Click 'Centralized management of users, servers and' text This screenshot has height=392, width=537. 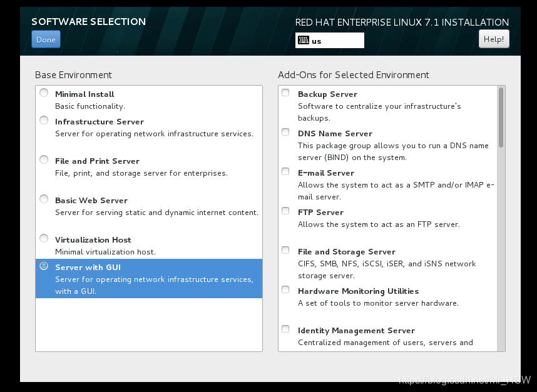386,343
